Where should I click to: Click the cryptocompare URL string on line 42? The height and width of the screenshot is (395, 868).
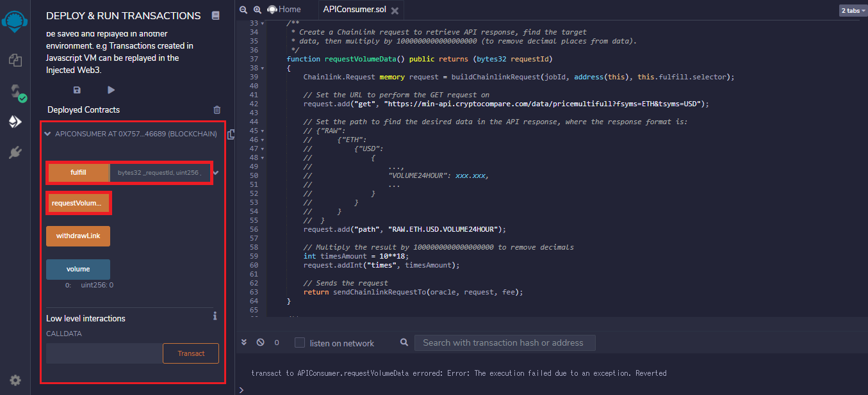[545, 104]
